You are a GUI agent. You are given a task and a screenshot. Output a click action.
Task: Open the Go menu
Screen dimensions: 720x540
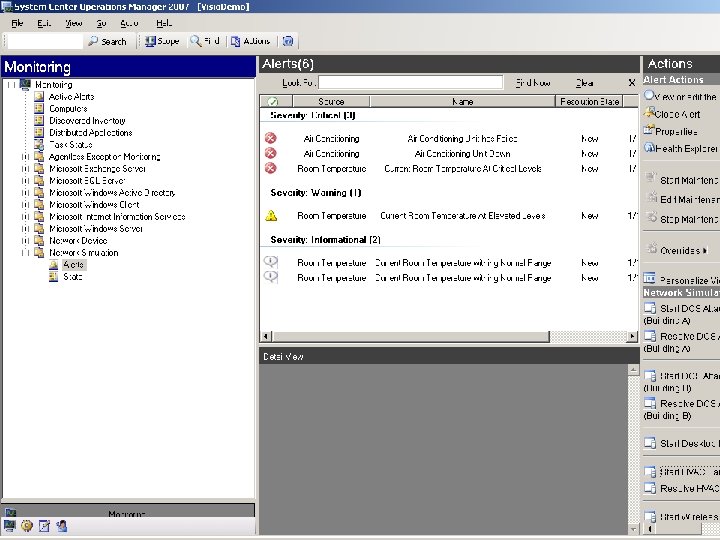101,23
